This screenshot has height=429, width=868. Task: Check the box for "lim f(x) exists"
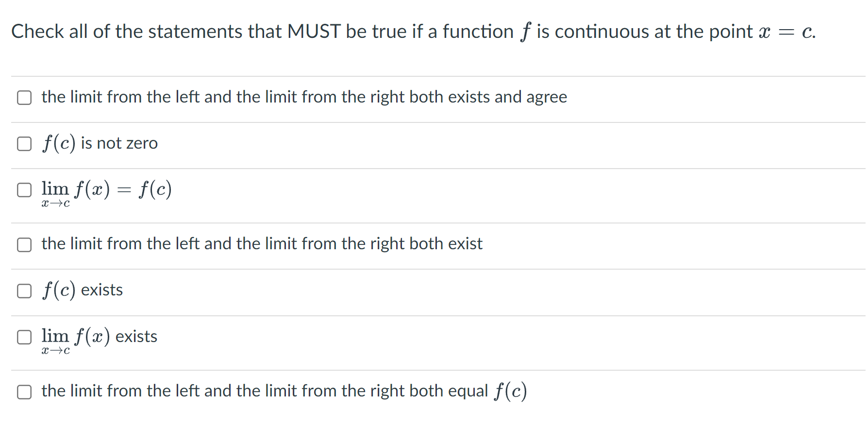[24, 337]
